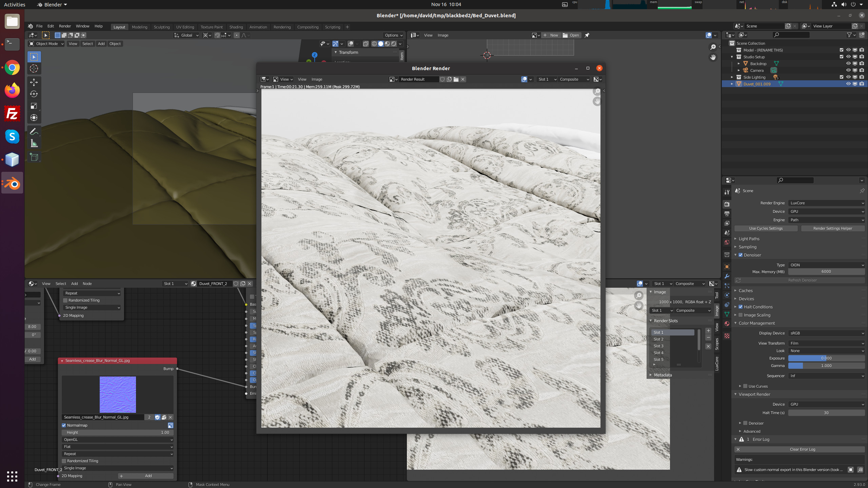The width and height of the screenshot is (868, 488).
Task: Open the Material properties tab icon
Action: (x=727, y=324)
